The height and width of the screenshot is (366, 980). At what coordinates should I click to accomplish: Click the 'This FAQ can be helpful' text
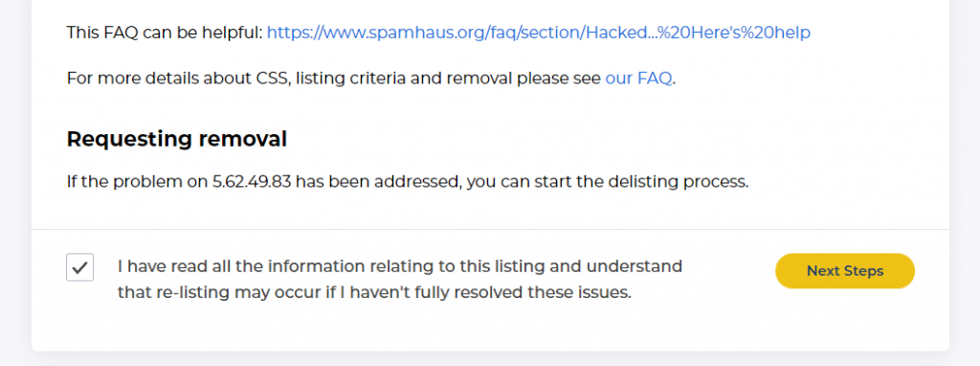165,33
